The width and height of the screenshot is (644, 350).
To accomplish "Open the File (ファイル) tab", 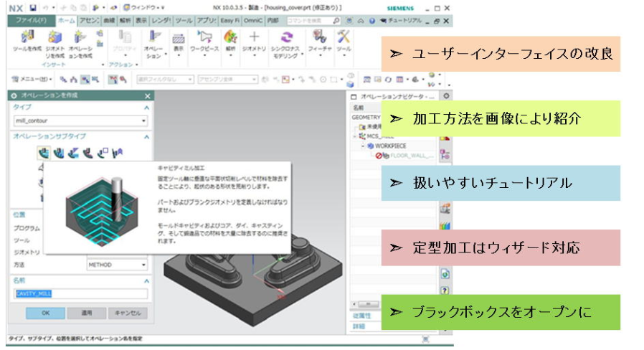I will (x=32, y=21).
